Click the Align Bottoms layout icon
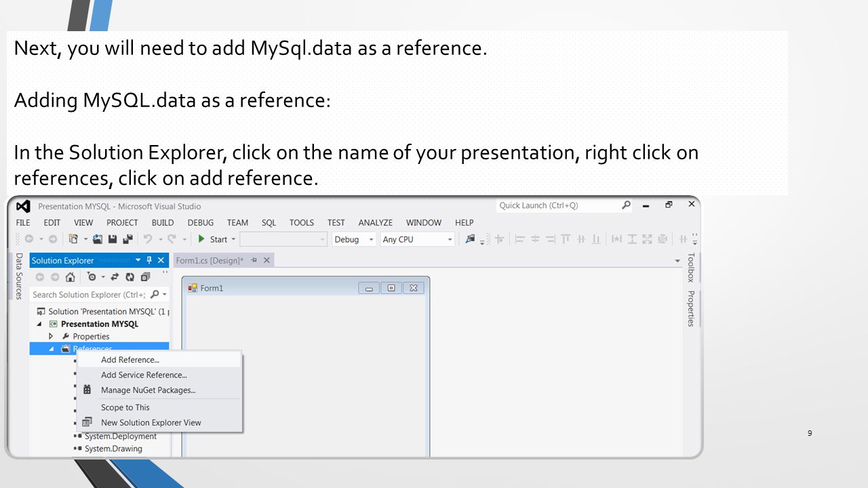Screen dimensions: 868x488 pos(596,239)
